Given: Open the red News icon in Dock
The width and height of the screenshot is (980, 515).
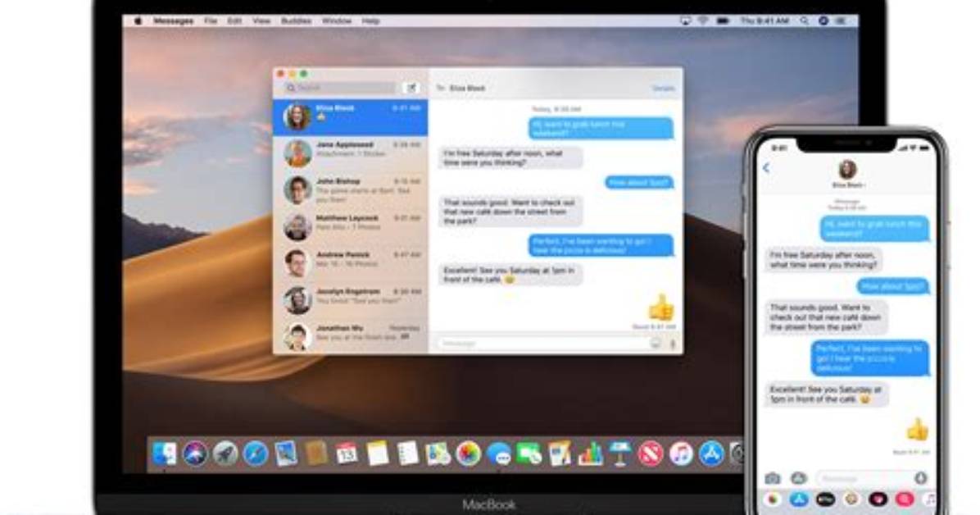Looking at the screenshot, I should (651, 453).
